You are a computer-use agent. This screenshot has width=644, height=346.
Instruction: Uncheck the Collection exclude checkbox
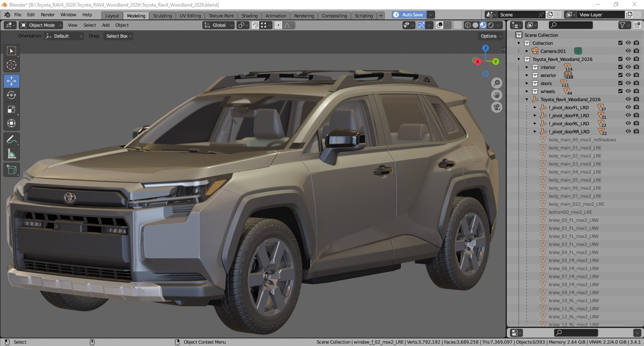pos(620,43)
